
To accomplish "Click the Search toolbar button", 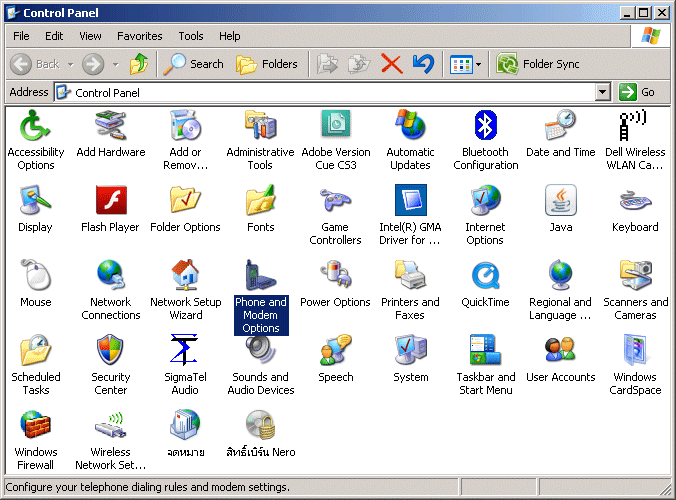I will pyautogui.click(x=194, y=64).
